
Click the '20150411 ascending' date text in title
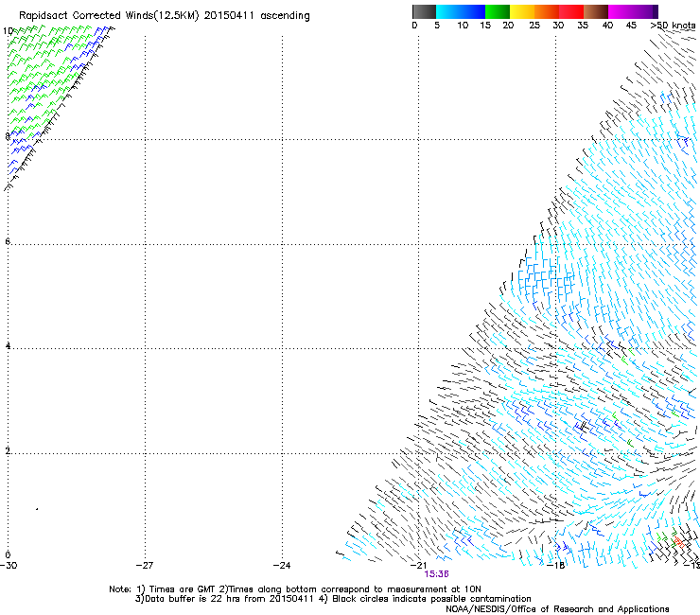pos(256,16)
